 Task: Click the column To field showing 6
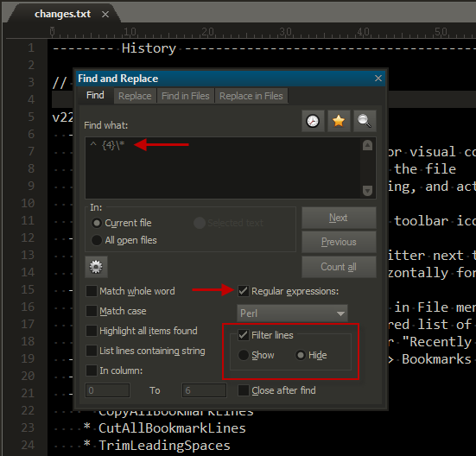(x=204, y=390)
